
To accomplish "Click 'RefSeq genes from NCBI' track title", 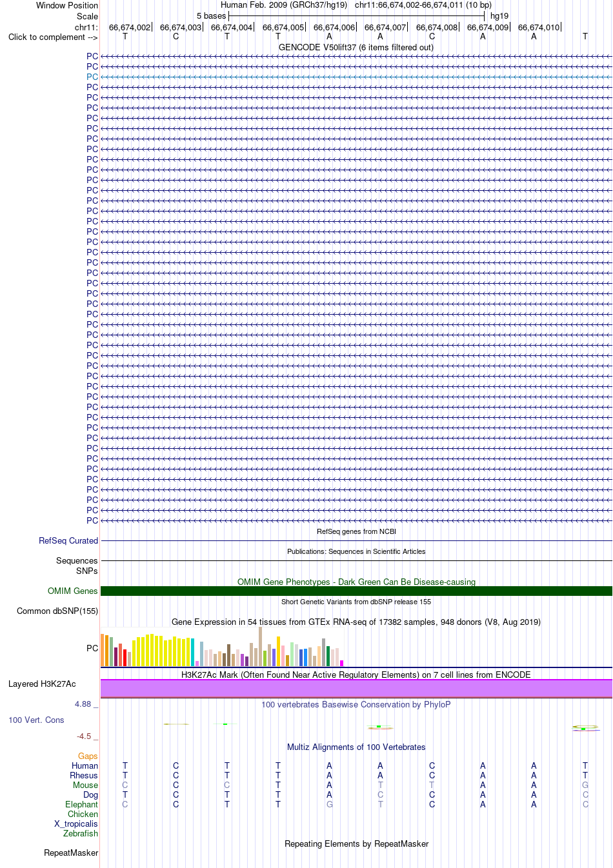I will 356,531.
